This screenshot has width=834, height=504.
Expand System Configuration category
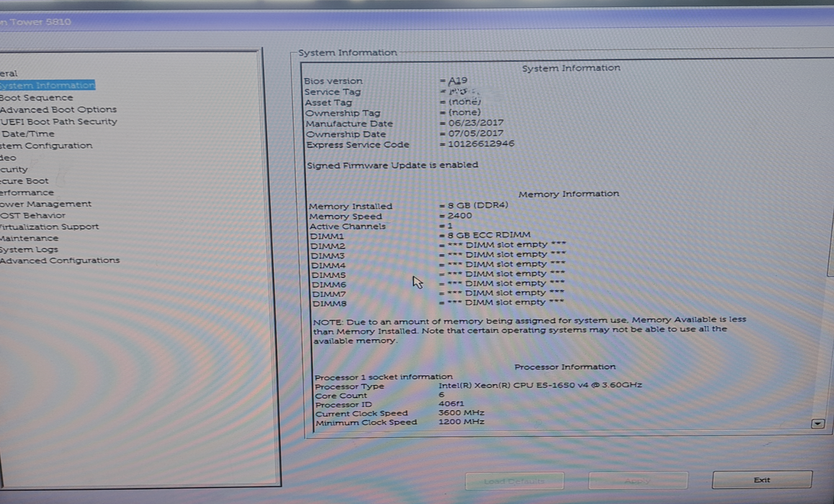pos(46,145)
